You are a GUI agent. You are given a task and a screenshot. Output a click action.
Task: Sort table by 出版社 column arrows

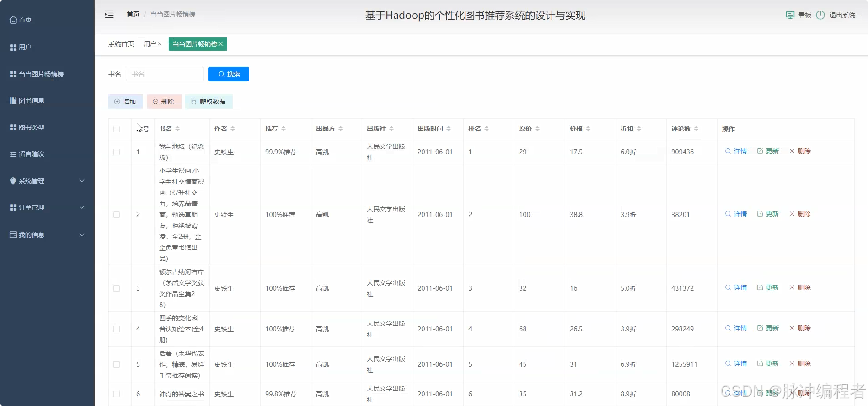391,129
